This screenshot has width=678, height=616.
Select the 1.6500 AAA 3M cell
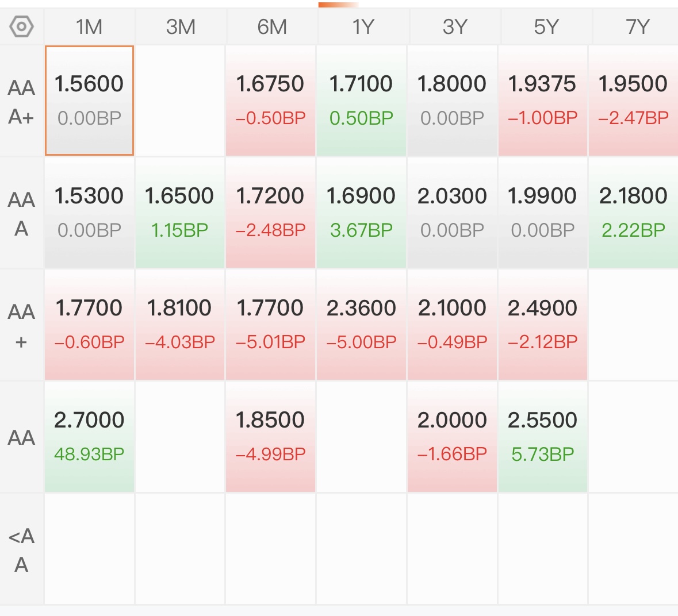(179, 213)
